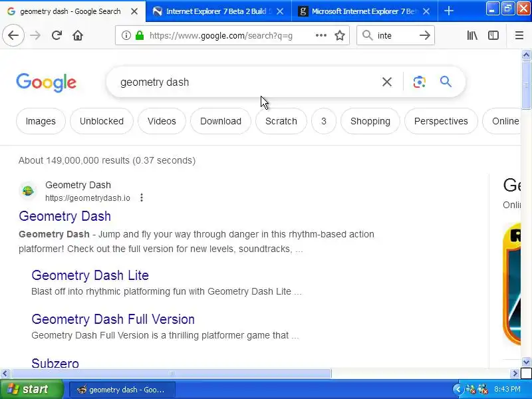This screenshot has height=399, width=532.
Task: Click the blue Google search magnifier button
Action: (446, 82)
